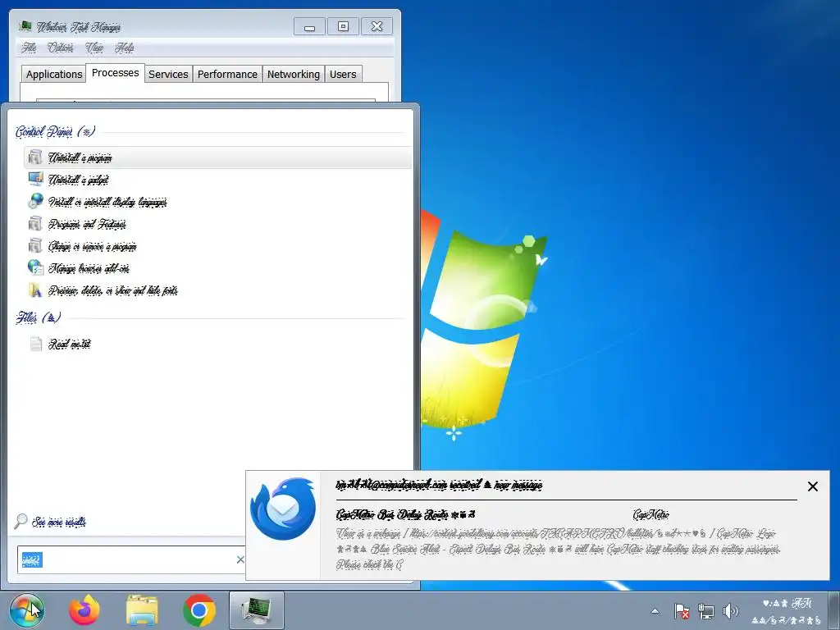The width and height of the screenshot is (840, 630).
Task: Click the See more results magnifier icon
Action: (21, 521)
